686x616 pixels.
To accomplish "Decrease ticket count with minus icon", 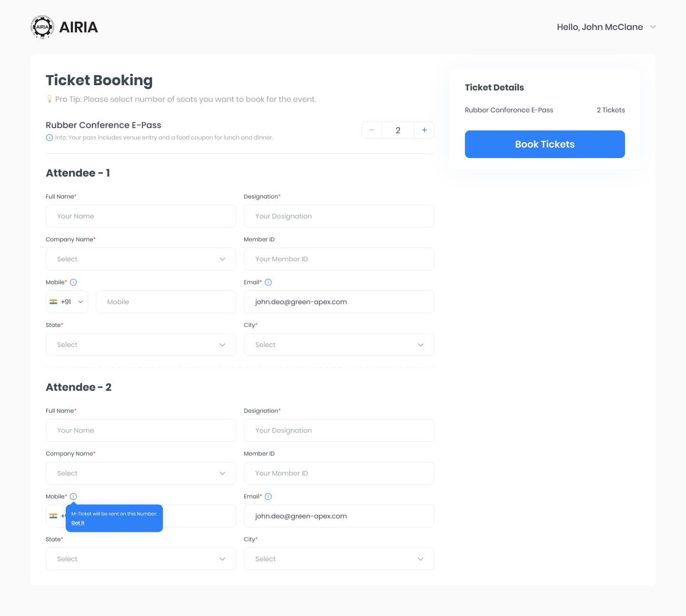I will tap(372, 130).
